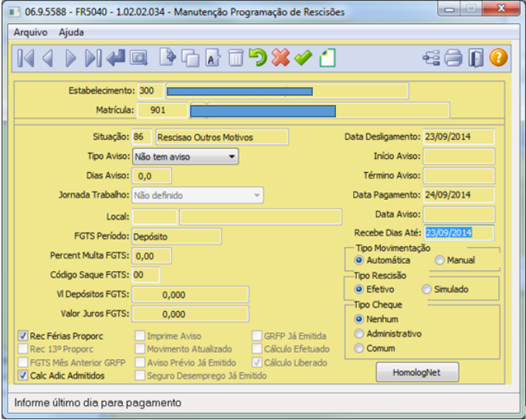This screenshot has height=420, width=526.
Task: Click status bar text Informe último dia
Action: [x=97, y=402]
